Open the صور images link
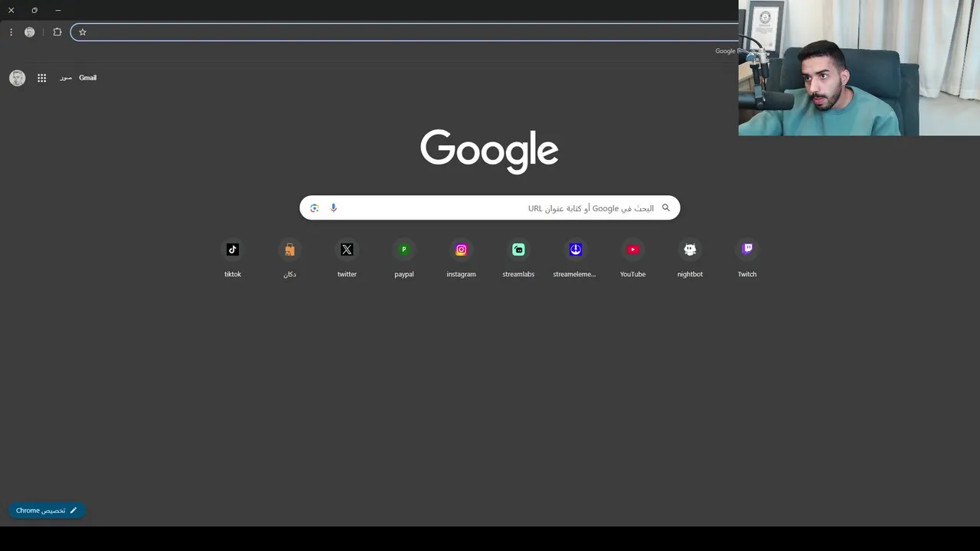Viewport: 980px width, 551px height. coord(66,78)
